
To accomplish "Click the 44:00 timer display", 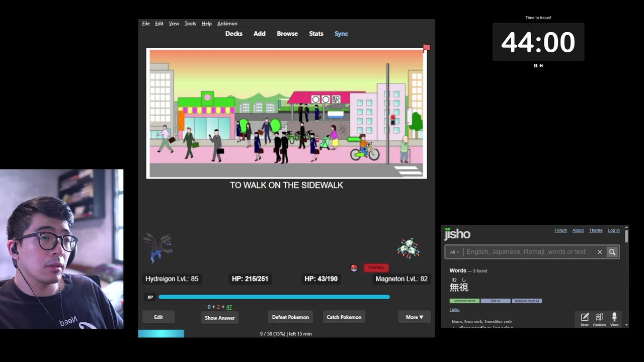I will tap(538, 42).
